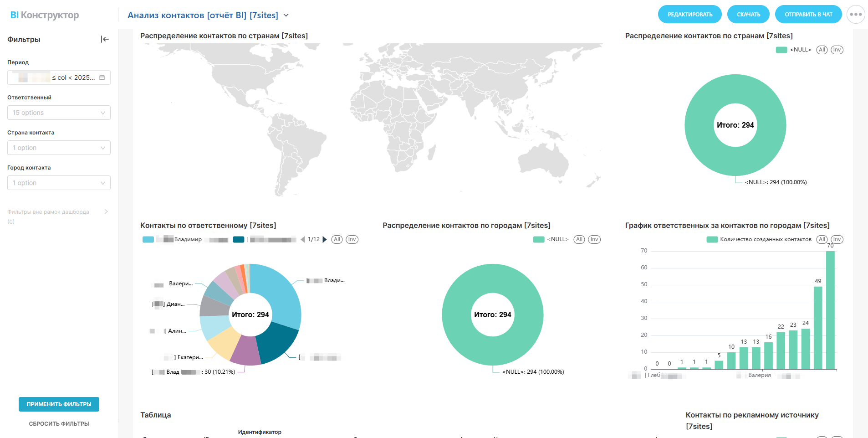868x438 pixels.
Task: Click the bar labeled 10
Action: (731, 361)
